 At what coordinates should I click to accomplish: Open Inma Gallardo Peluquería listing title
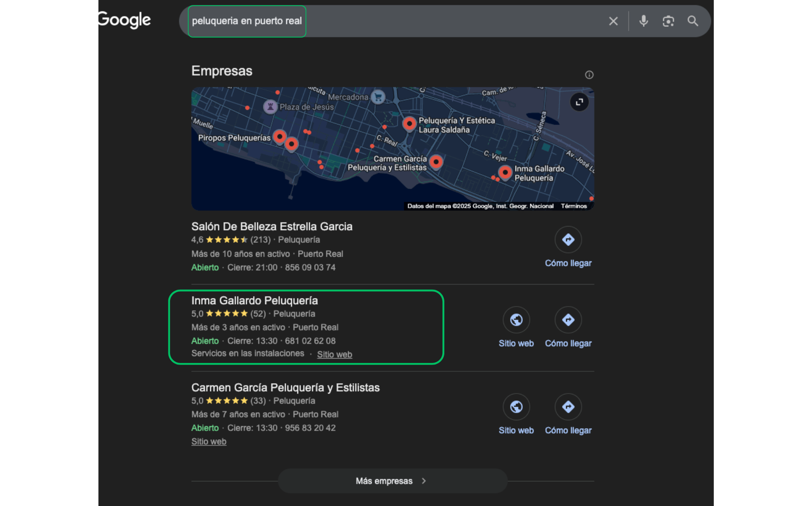(254, 301)
